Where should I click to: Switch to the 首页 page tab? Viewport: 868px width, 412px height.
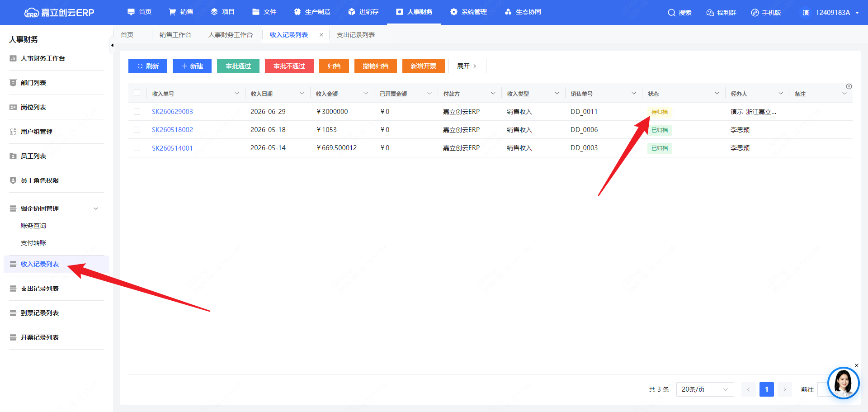(127, 35)
